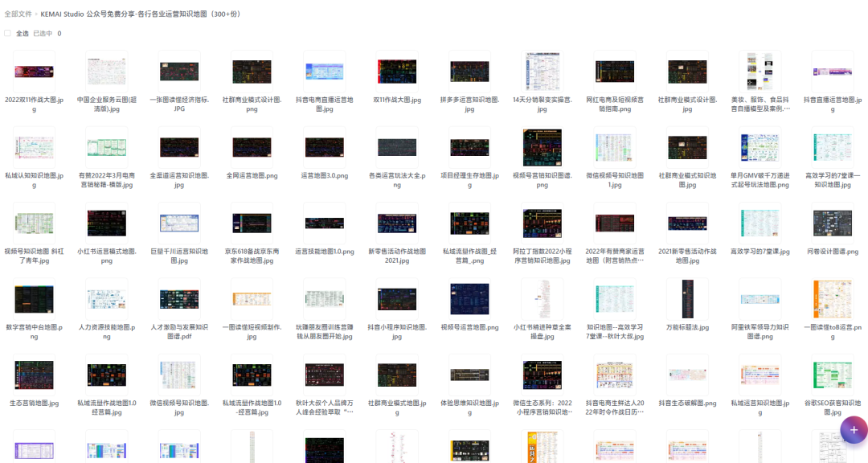The image size is (868, 463).
Task: Click the purple floating plus button
Action: pos(854,430)
